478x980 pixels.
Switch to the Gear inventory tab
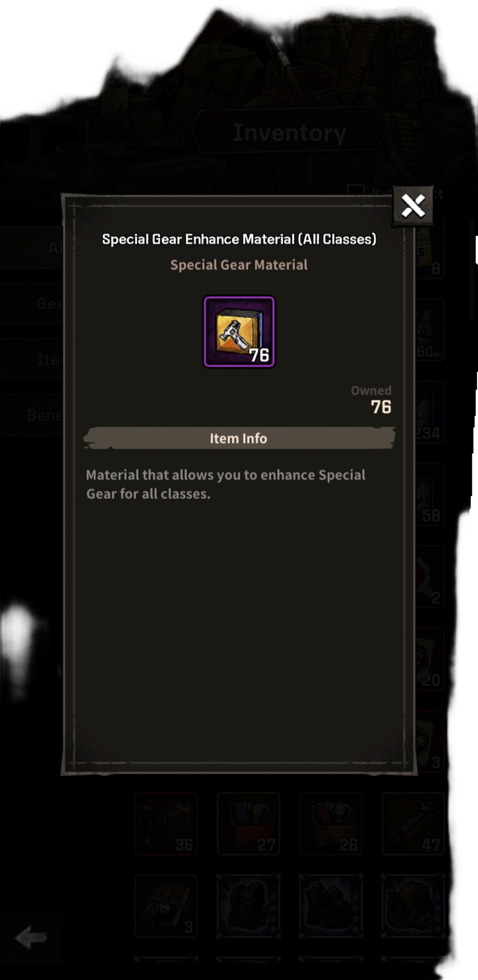[31, 304]
